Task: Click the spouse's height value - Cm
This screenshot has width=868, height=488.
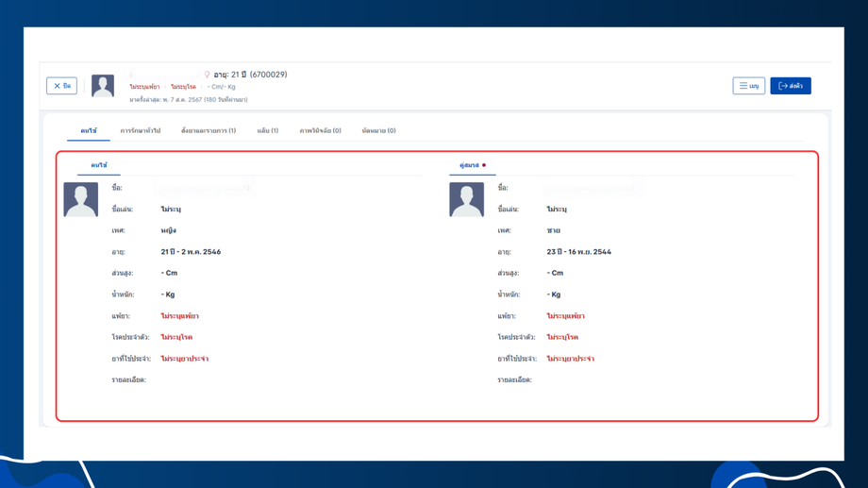Action: pyautogui.click(x=555, y=273)
